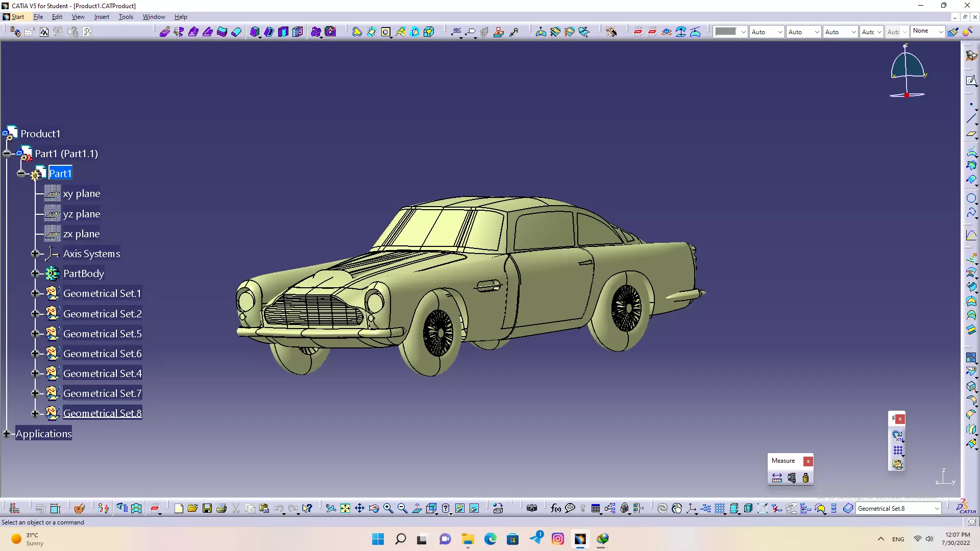Click the Capture camera icon

531,508
